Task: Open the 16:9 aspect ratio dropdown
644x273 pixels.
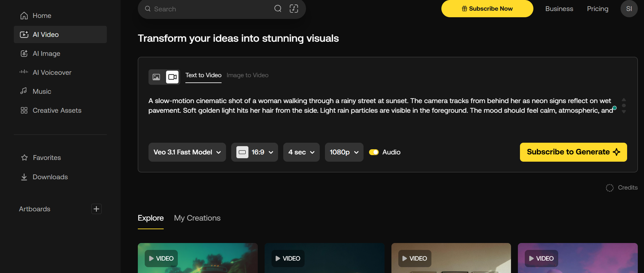Action: click(x=255, y=152)
